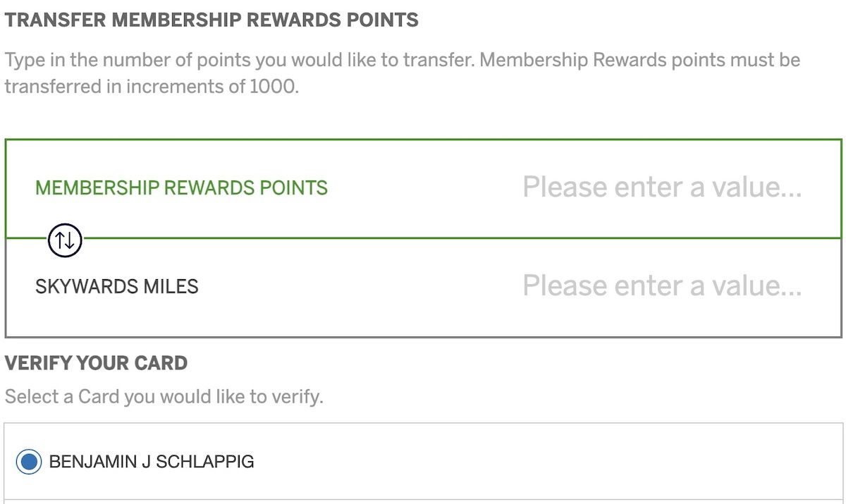This screenshot has width=846, height=504.
Task: Click the green Membership Rewards Points label
Action: [x=181, y=188]
